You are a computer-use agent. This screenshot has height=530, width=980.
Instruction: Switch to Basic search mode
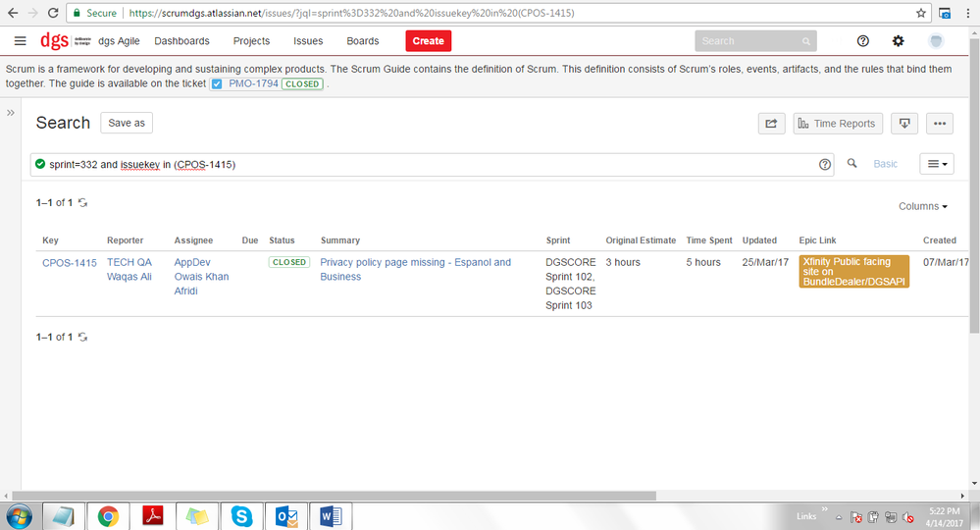(885, 164)
